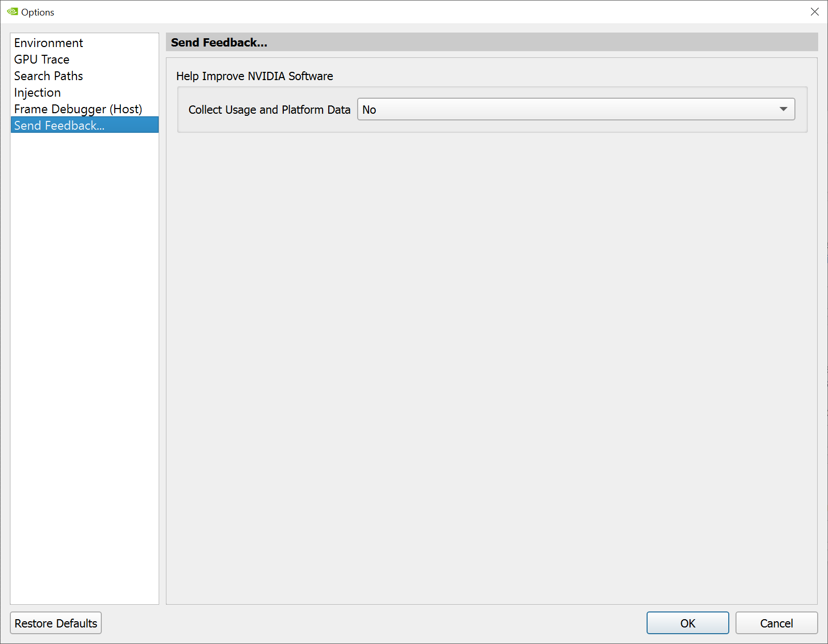Open the Search Paths settings page
The image size is (828, 644).
pyautogui.click(x=48, y=76)
